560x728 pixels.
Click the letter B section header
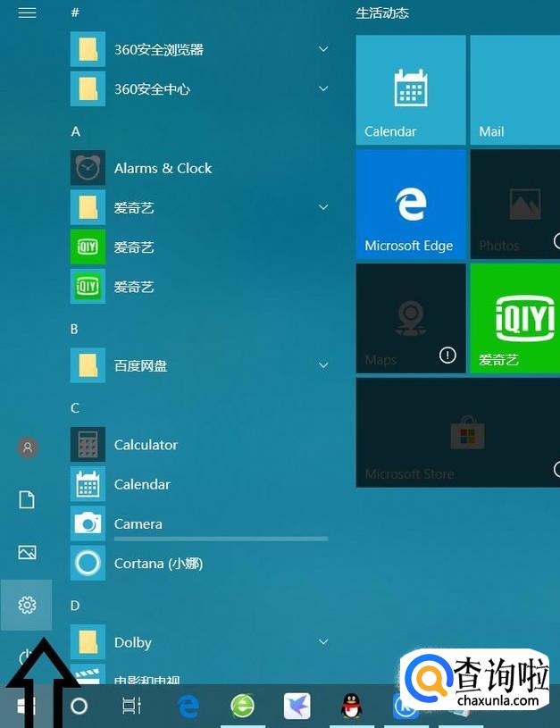coord(74,330)
